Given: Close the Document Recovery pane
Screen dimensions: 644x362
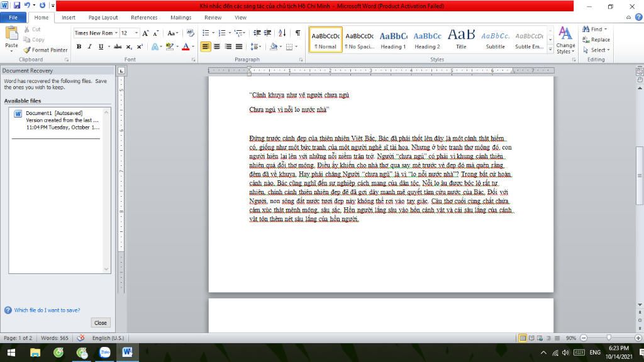Looking at the screenshot, I should [x=100, y=322].
